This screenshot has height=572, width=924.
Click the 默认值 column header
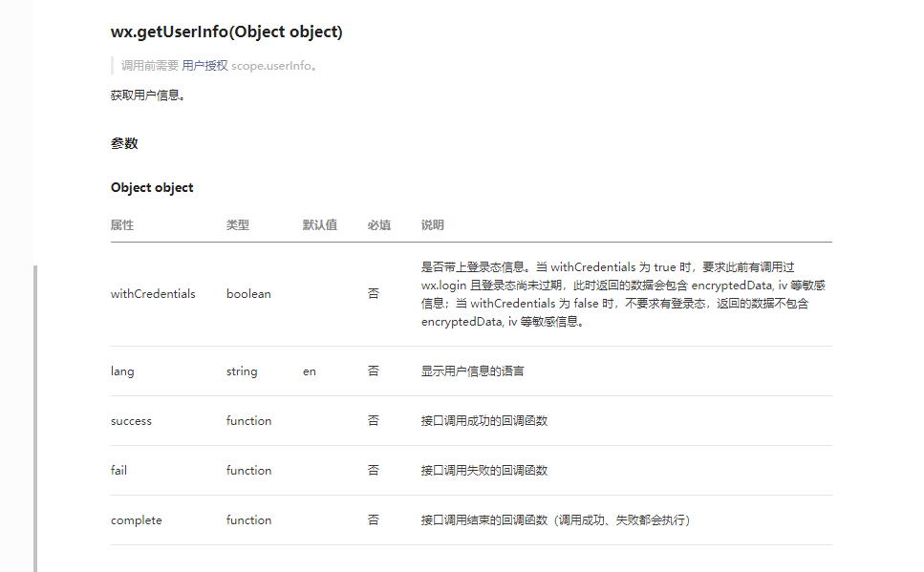point(320,225)
